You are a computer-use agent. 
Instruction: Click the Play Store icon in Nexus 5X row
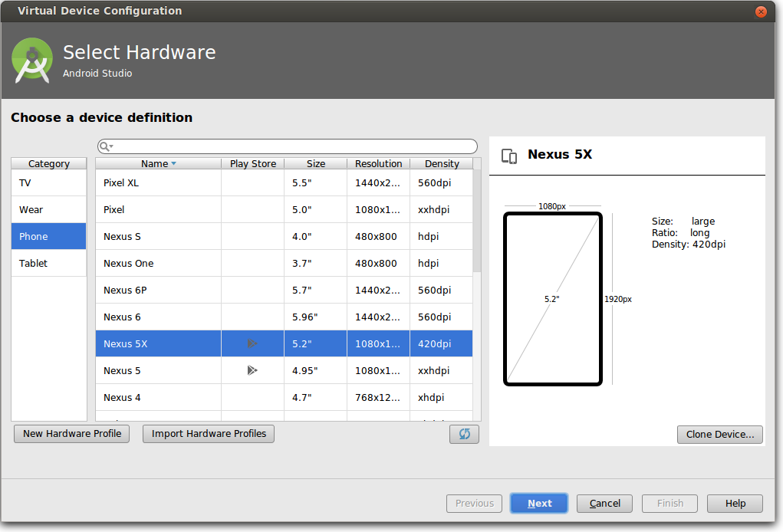click(252, 343)
